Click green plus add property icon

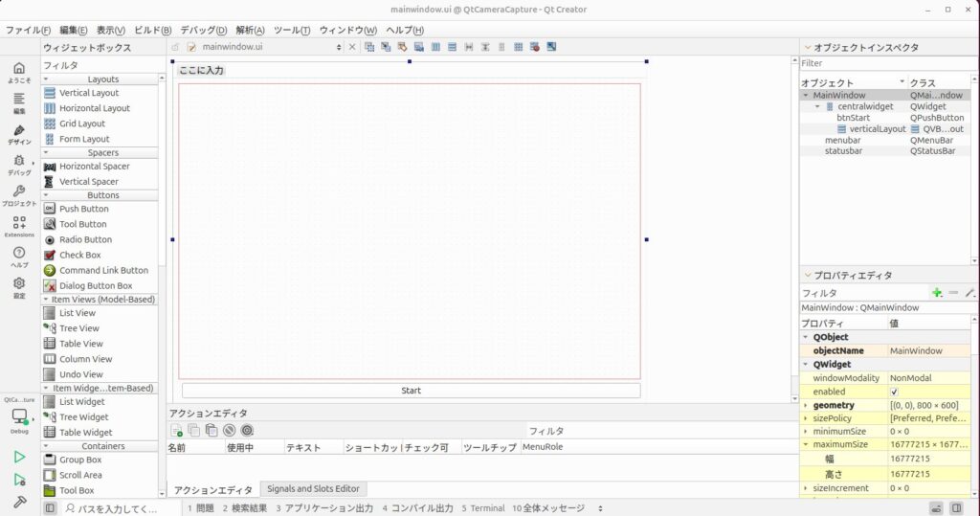937,293
